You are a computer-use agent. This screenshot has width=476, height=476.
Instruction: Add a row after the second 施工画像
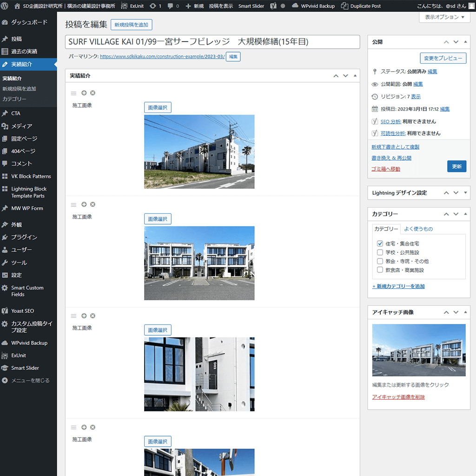84,205
